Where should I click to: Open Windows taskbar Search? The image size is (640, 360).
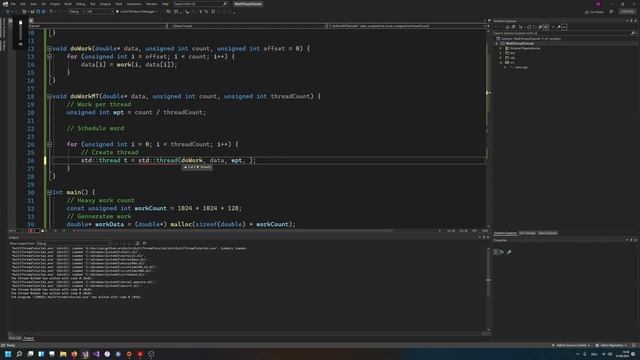(19, 354)
